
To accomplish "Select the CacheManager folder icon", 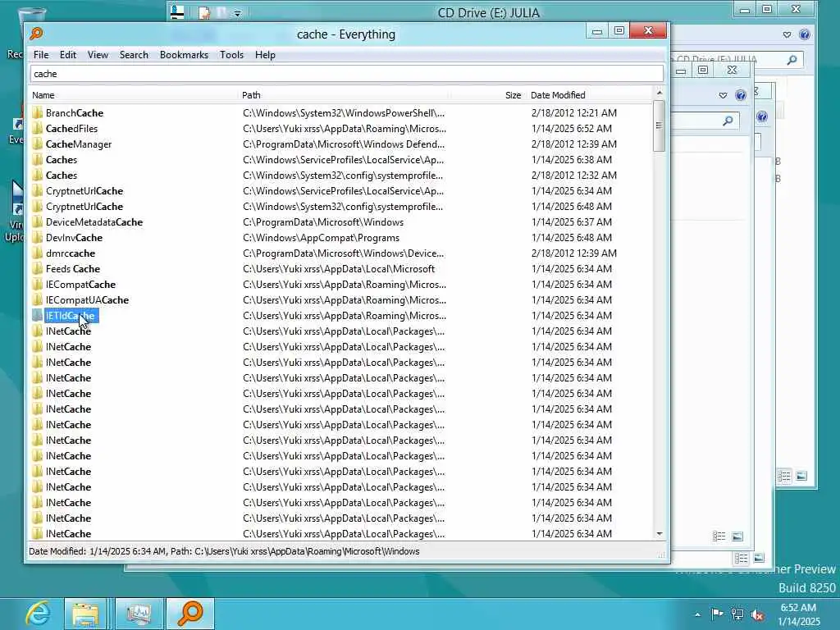I will tap(37, 144).
